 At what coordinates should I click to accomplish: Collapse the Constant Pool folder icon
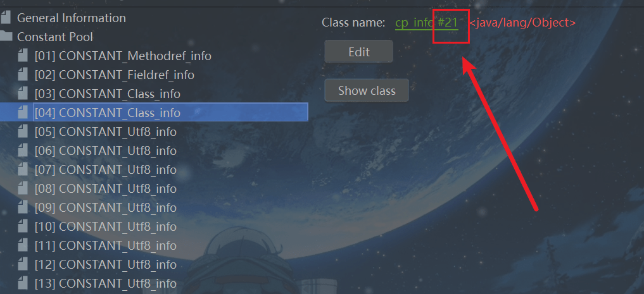[x=5, y=37]
